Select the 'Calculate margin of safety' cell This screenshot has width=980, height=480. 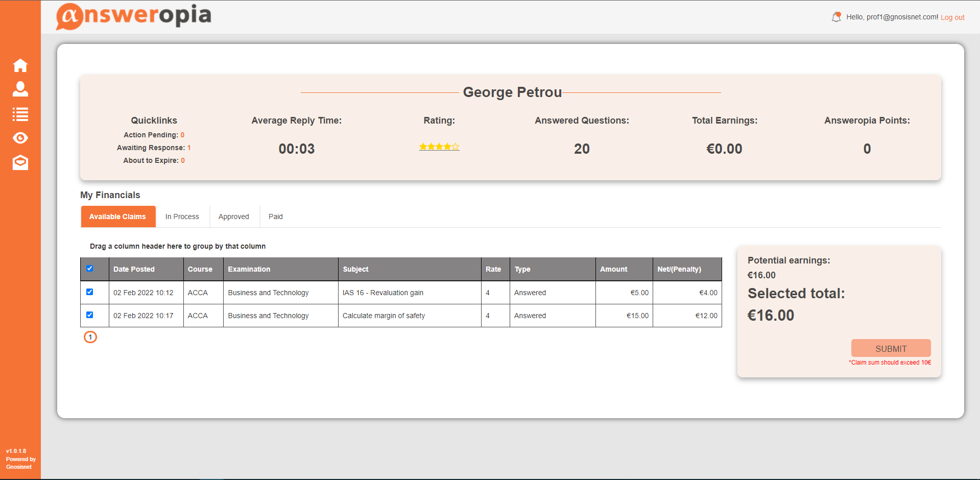[410, 316]
